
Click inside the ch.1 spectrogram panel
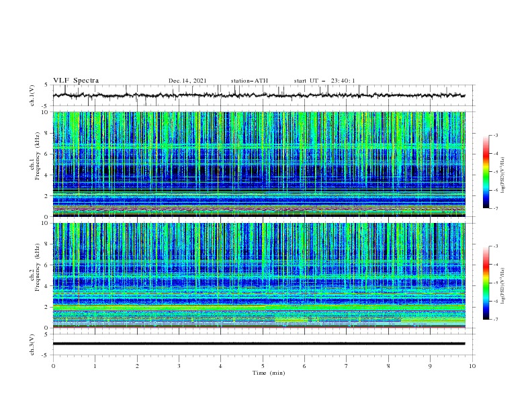[x=259, y=164]
